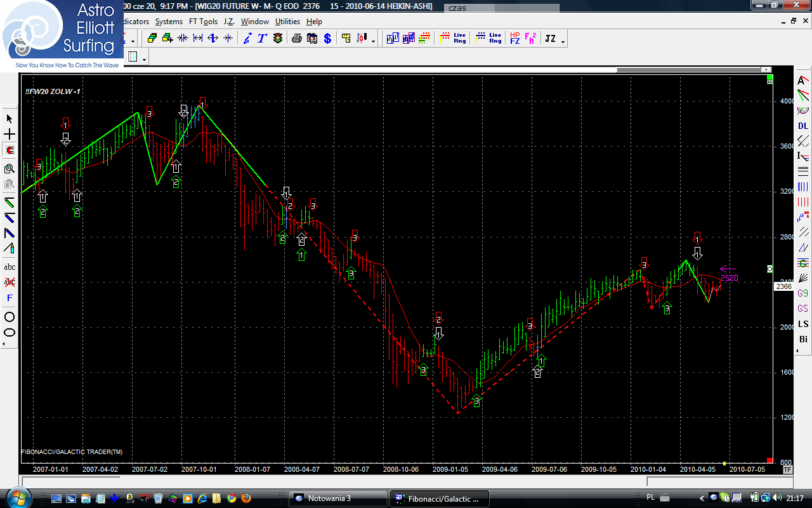Click the Fibonacci/Galactic taskbar button
This screenshot has width=812, height=508.
click(x=439, y=498)
